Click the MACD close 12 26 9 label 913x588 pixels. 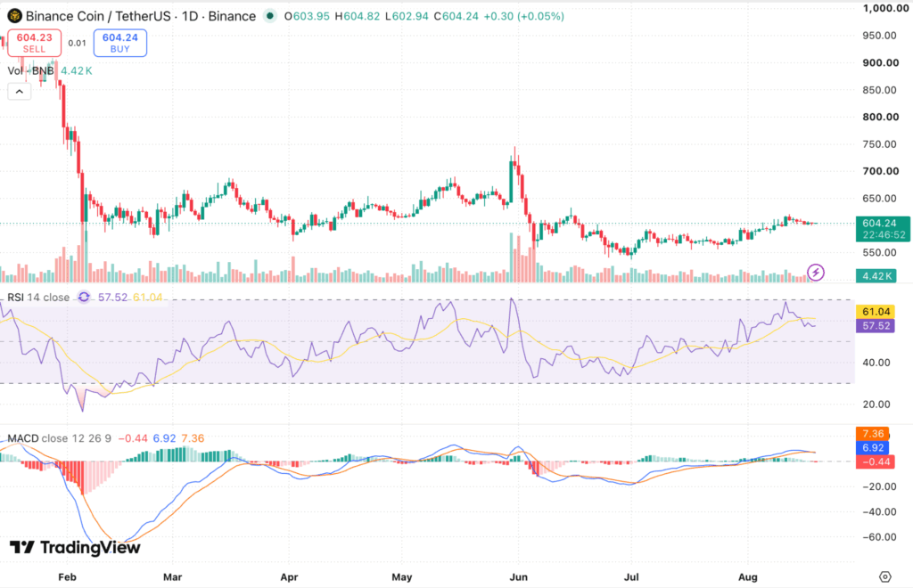[x=60, y=438]
